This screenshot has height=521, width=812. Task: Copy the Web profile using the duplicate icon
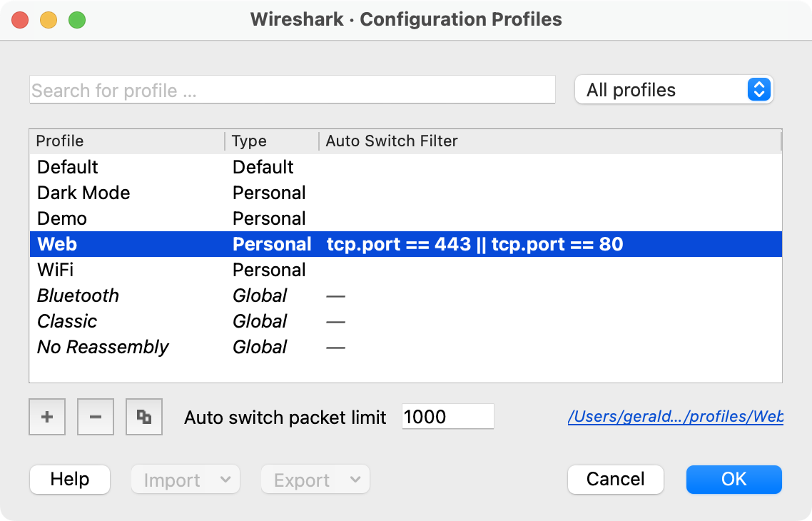pyautogui.click(x=143, y=417)
